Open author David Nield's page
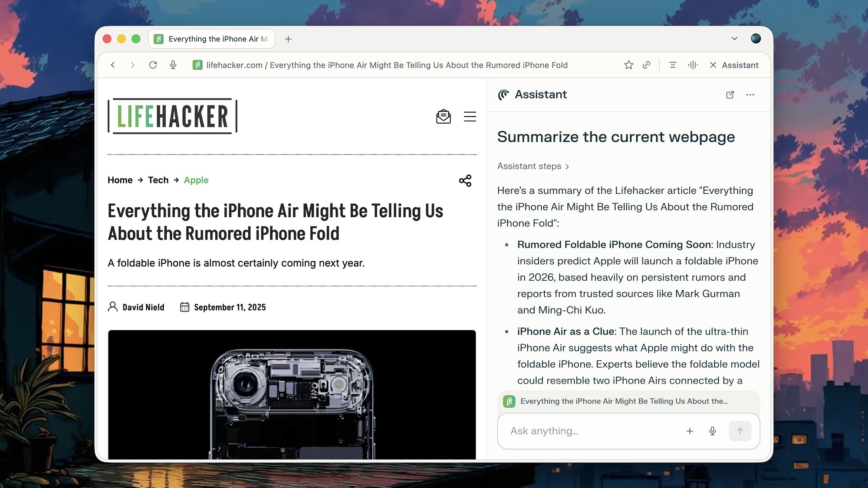868x488 pixels. click(143, 307)
